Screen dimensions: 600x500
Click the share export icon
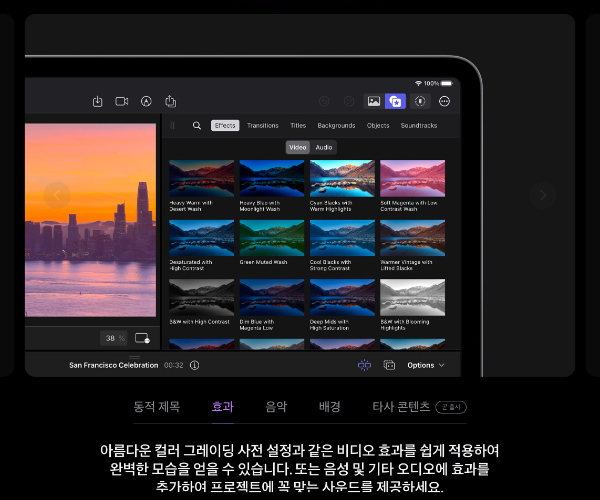171,101
